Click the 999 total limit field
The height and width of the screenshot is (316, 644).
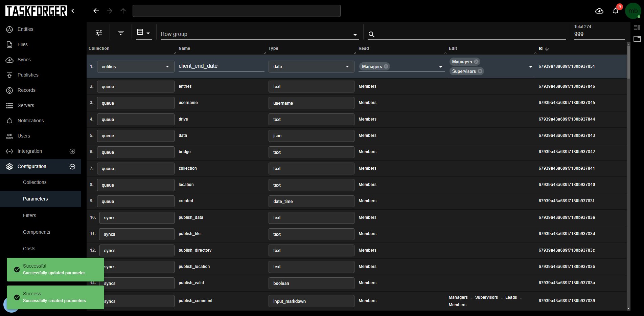tap(599, 34)
